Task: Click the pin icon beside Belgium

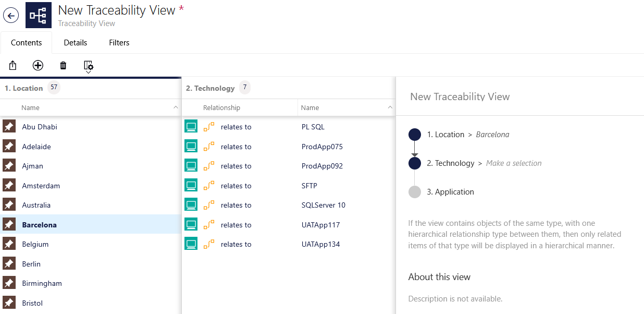Action: [x=9, y=244]
